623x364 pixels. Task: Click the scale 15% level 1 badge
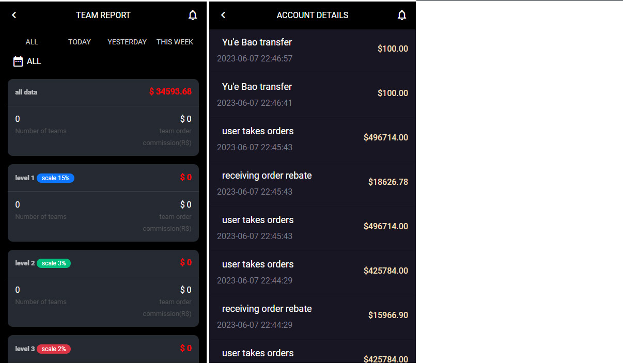click(55, 178)
